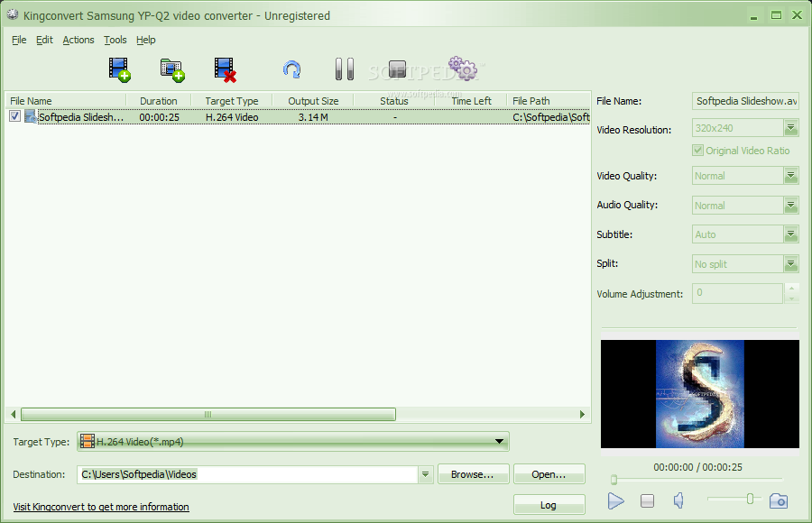Decrease Volume Adjustment with down arrow
The width and height of the screenshot is (812, 523).
[x=791, y=298]
